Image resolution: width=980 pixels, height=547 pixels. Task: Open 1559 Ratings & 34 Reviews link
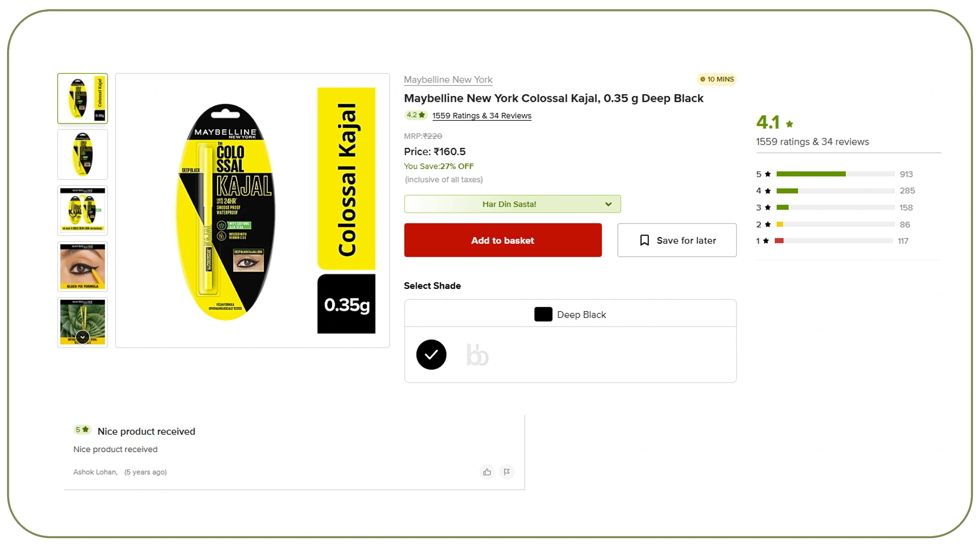tap(481, 116)
